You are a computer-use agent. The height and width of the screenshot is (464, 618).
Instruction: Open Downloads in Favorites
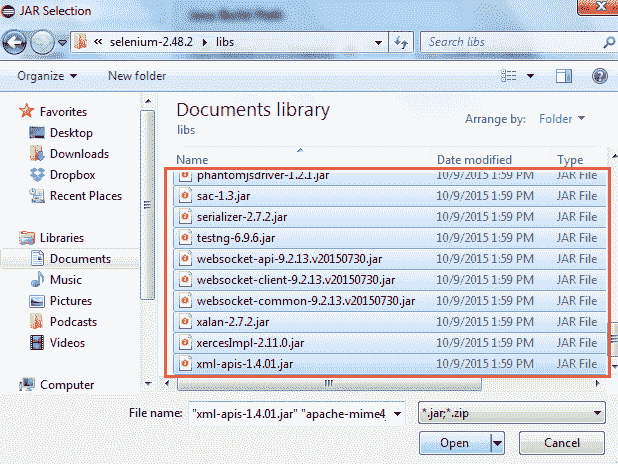click(x=79, y=154)
